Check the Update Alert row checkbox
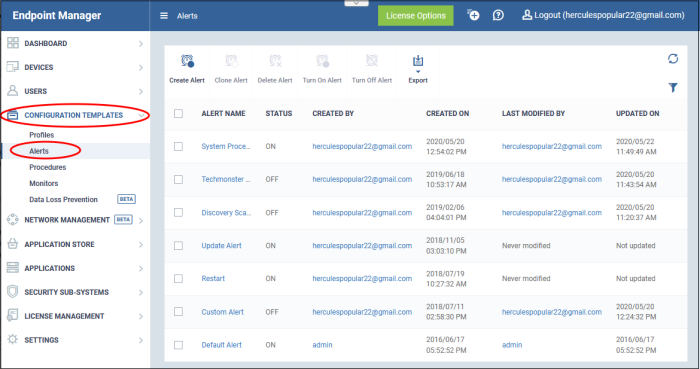Viewport: 700px width, 369px height. [179, 245]
